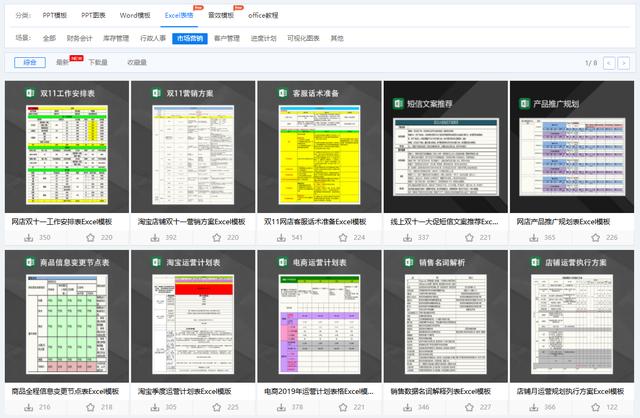
Task: Favorite 双11网店客服话术准备 with the star icon
Action: coord(343,238)
